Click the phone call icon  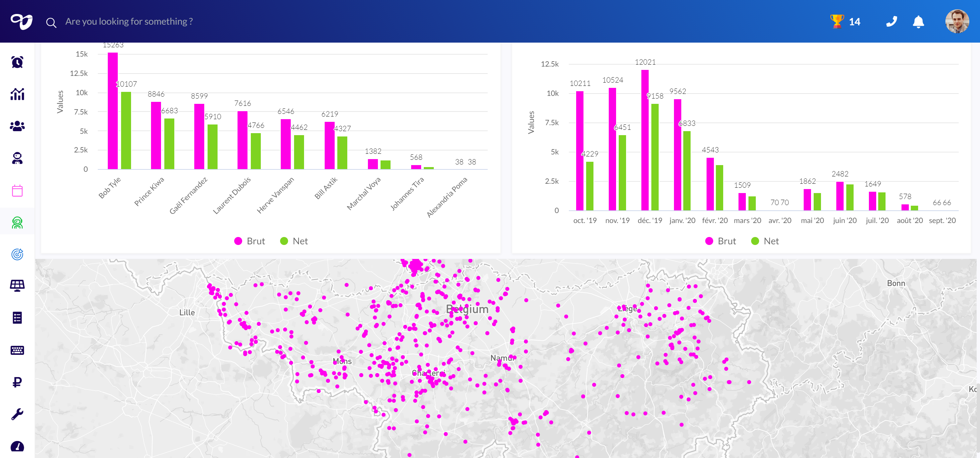click(892, 21)
